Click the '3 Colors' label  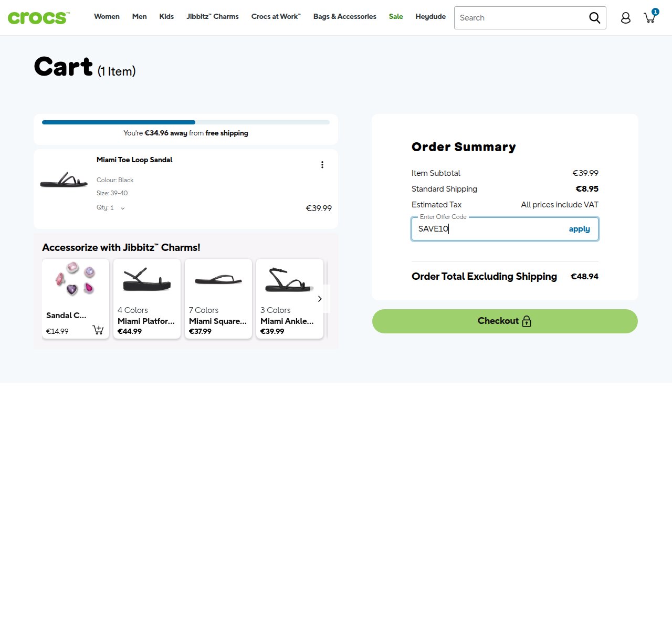pos(276,310)
